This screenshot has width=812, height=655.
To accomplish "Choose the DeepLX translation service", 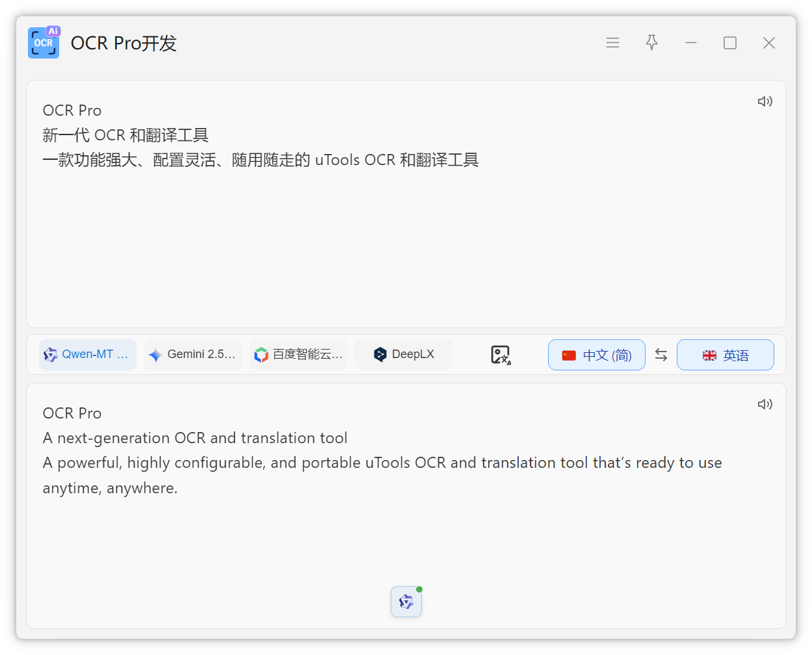I will 404,355.
